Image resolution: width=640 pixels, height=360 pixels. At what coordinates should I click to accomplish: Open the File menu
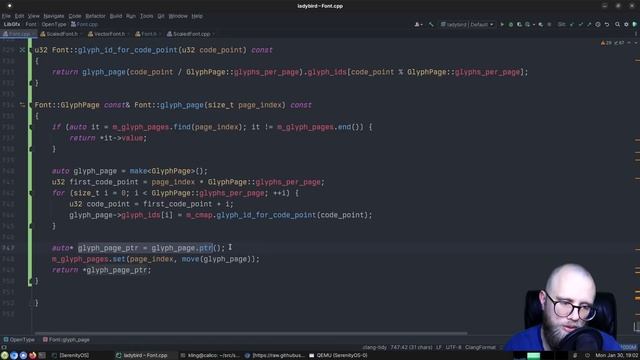[6, 16]
